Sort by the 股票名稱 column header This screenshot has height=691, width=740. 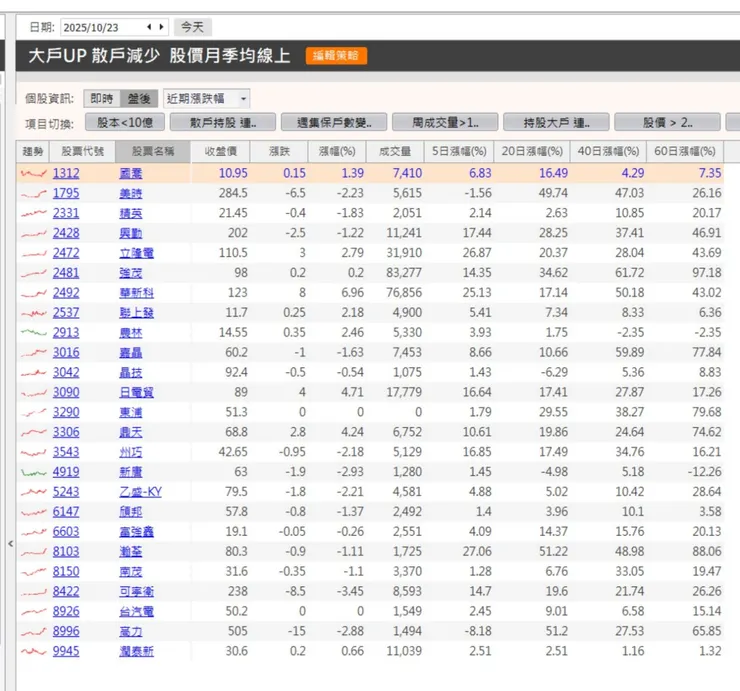[153, 152]
